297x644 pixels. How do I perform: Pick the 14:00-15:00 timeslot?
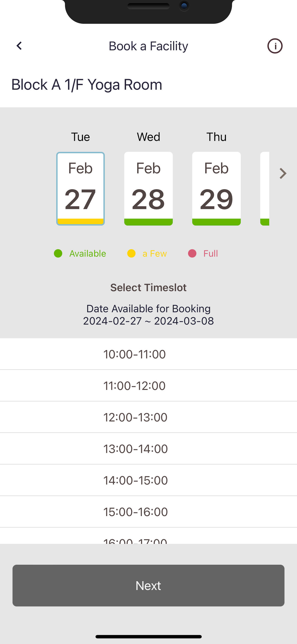coord(148,480)
